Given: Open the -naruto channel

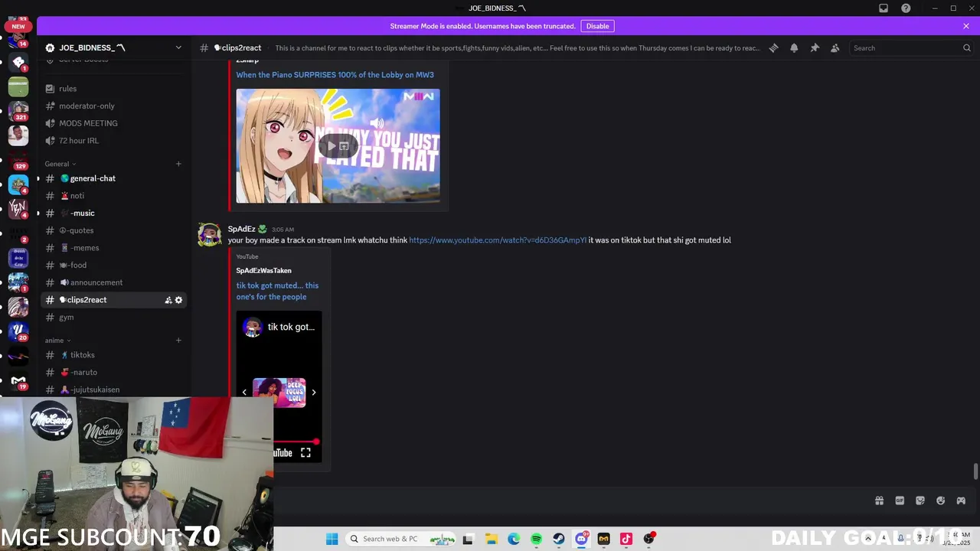Looking at the screenshot, I should click(x=113, y=372).
